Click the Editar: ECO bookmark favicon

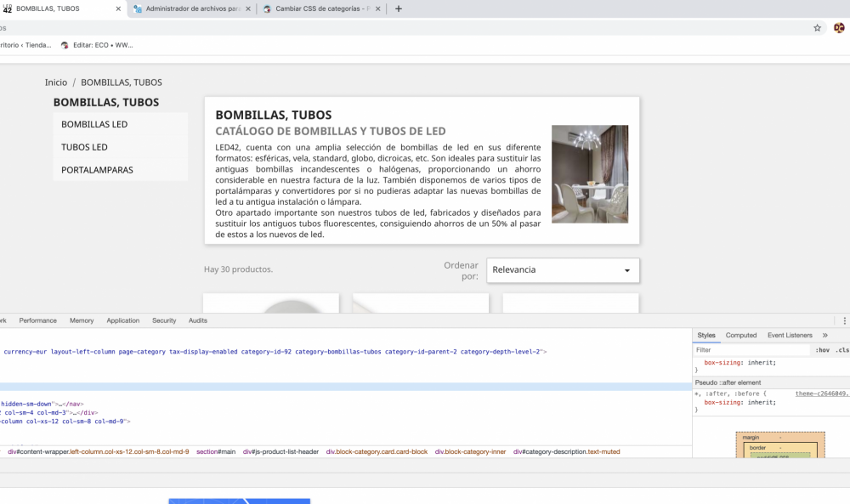[x=66, y=45]
